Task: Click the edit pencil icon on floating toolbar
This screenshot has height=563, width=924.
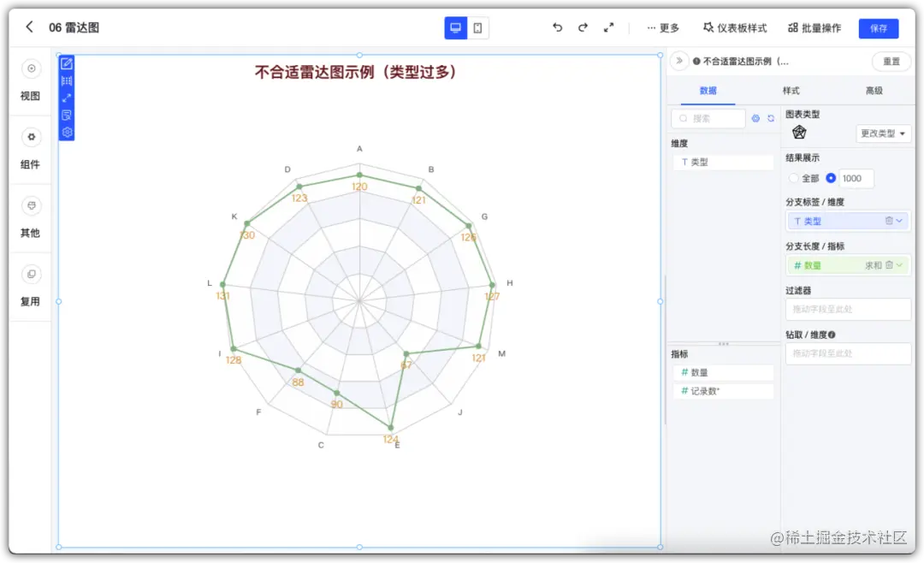Action: point(66,62)
